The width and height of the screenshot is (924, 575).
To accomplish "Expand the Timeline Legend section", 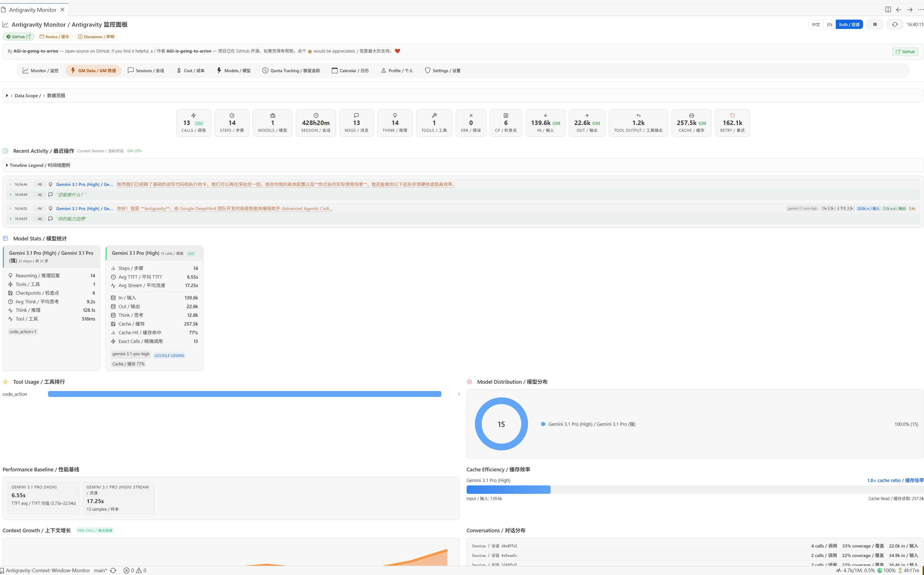I will click(x=38, y=165).
